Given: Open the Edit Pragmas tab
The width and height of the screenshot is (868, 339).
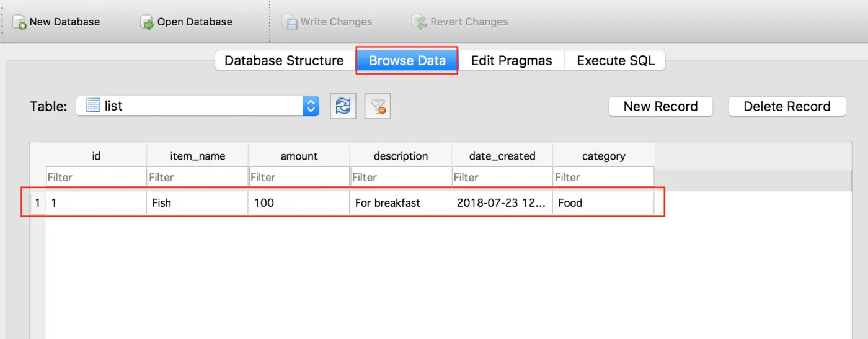Looking at the screenshot, I should tap(511, 61).
